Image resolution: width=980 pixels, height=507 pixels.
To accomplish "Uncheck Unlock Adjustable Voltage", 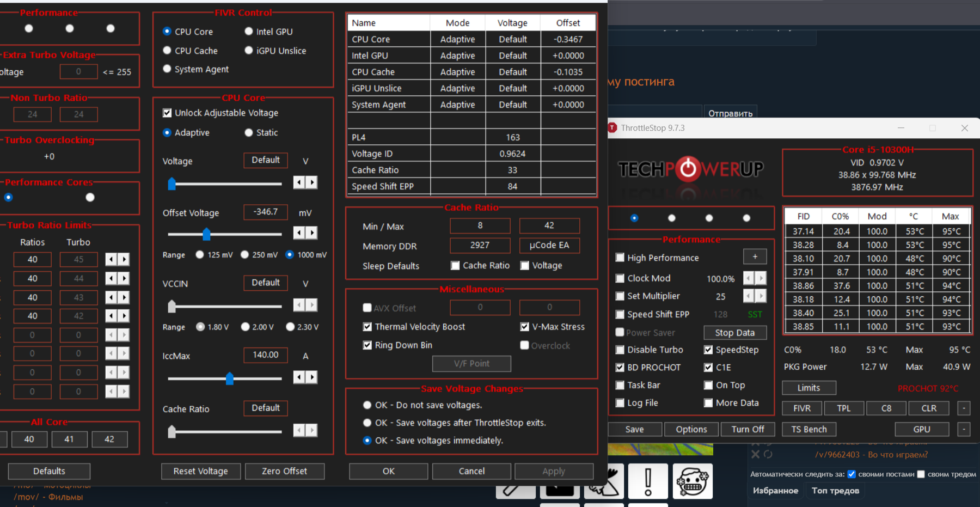I will pos(167,113).
